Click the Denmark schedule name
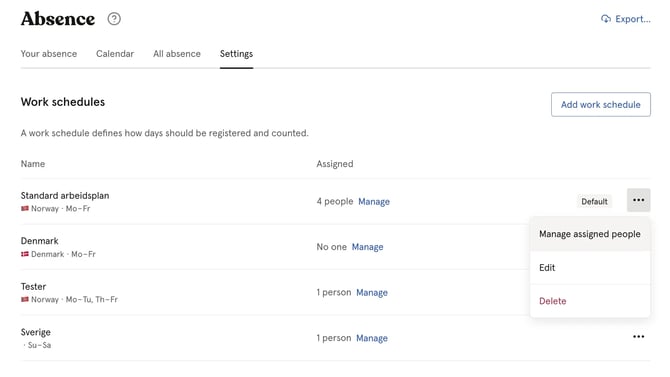The image size is (670, 377). point(39,241)
